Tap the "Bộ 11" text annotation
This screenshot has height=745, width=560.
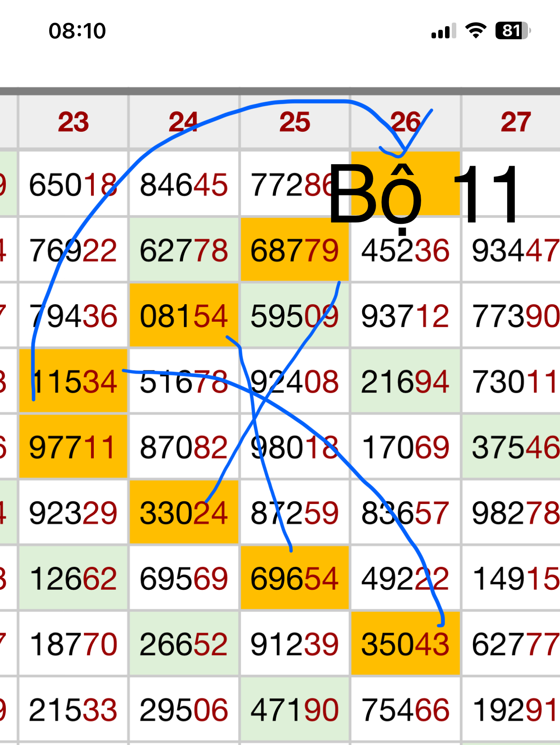click(424, 194)
